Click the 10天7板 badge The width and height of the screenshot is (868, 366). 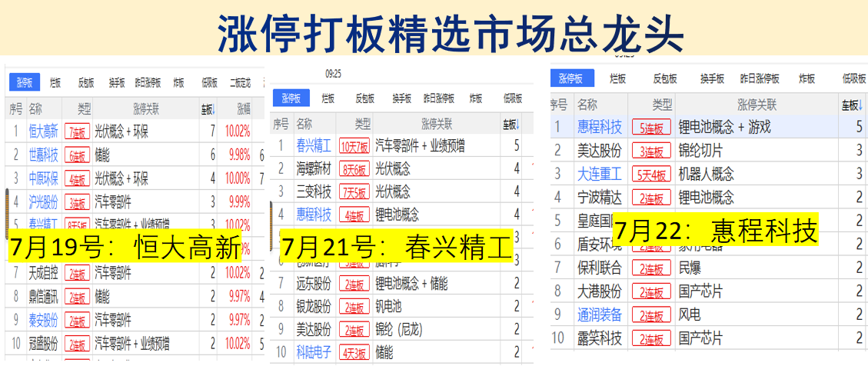pyautogui.click(x=354, y=147)
